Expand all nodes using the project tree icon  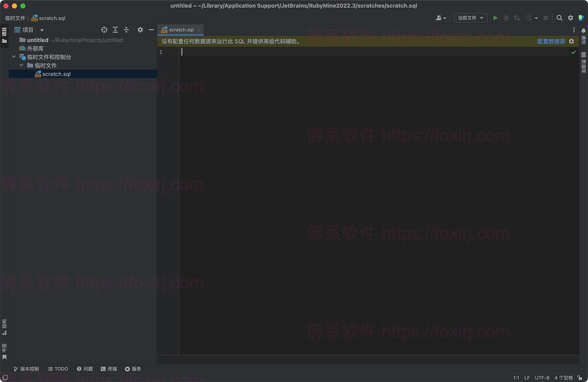point(115,29)
